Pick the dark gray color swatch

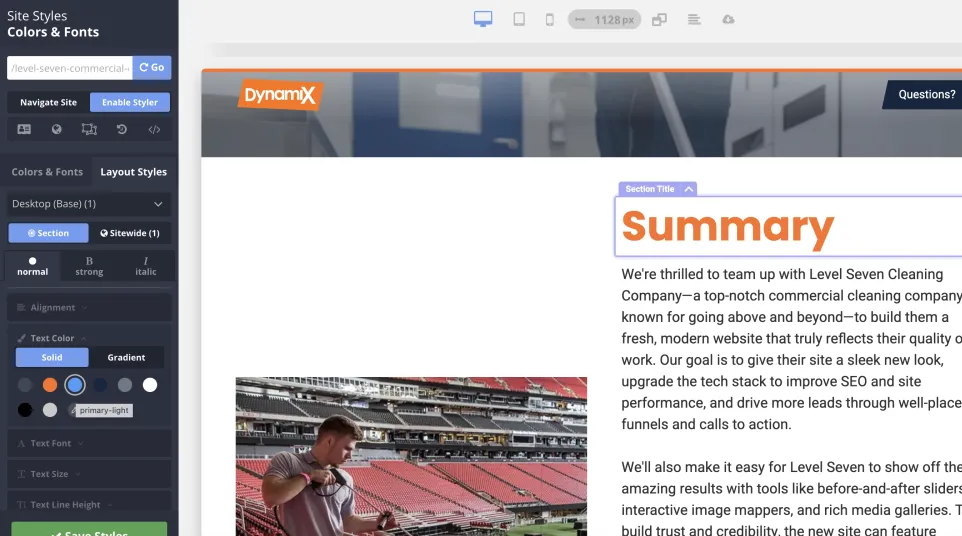point(25,385)
